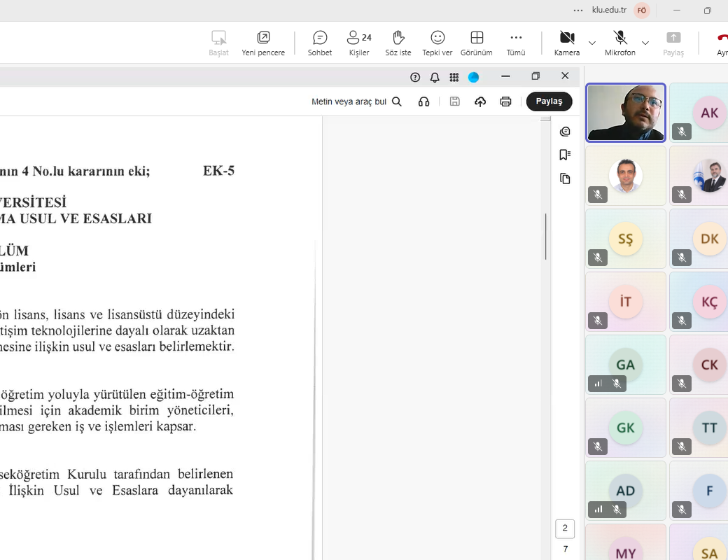Open the Sohbet chat panel
Image resolution: width=728 pixels, height=560 pixels.
pos(320,43)
